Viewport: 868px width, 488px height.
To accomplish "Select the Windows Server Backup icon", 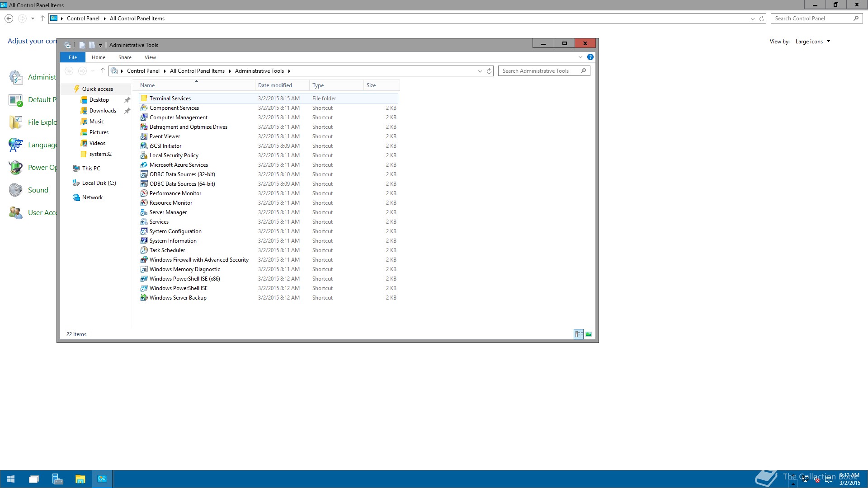I will click(144, 298).
